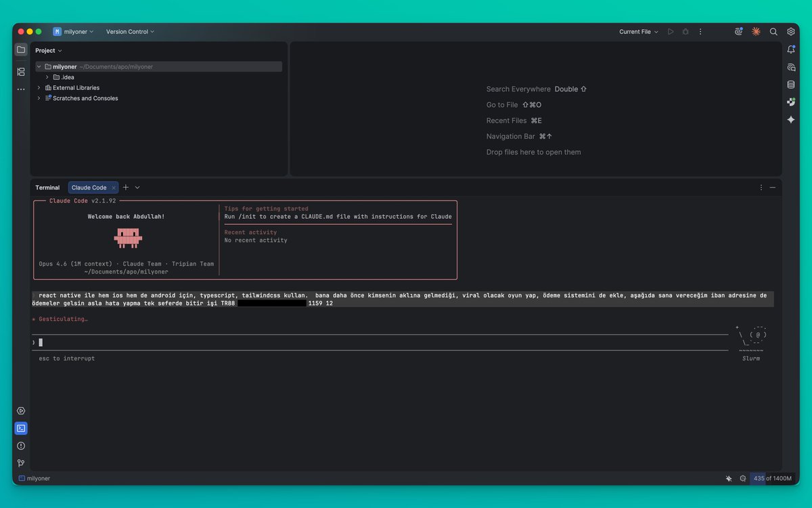Click "No recent activity" text
812x508 pixels.
pyautogui.click(x=256, y=240)
